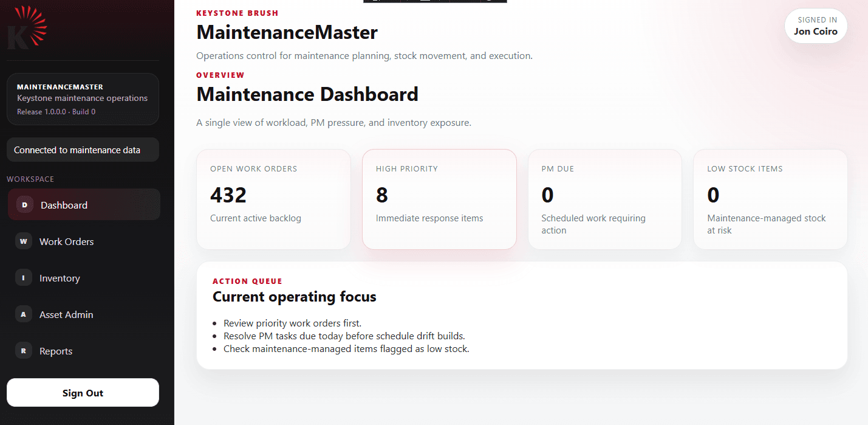The image size is (868, 425).
Task: Click the W icon beside Work Orders
Action: (x=23, y=241)
